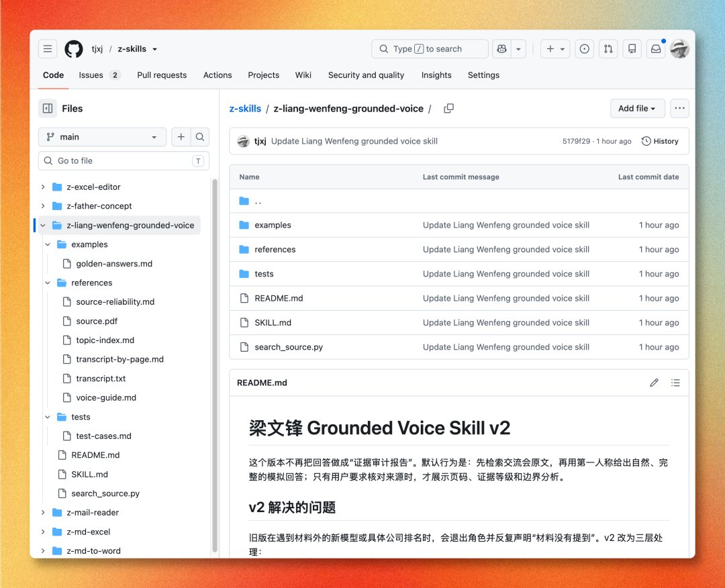
Task: Click the Go to file input
Action: (124, 161)
